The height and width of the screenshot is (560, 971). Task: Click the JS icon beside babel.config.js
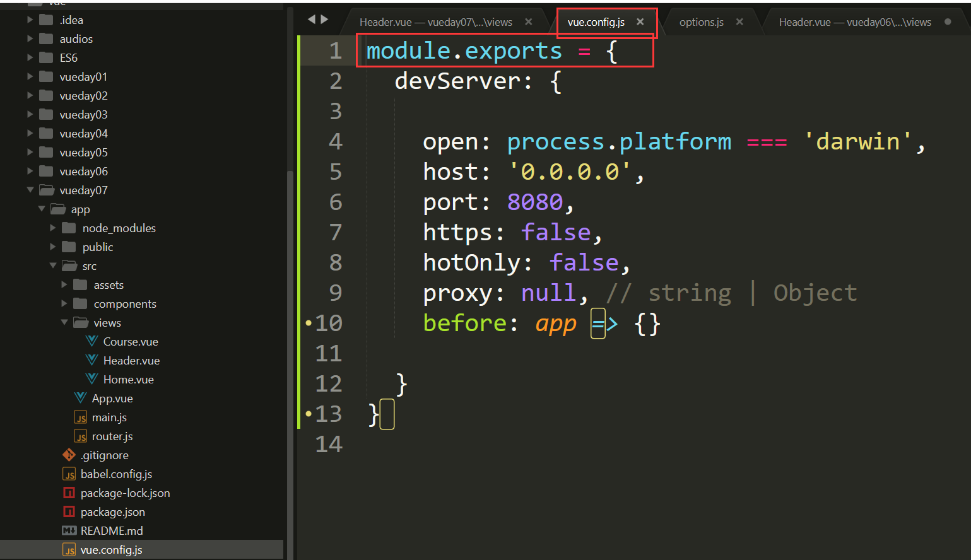(69, 474)
